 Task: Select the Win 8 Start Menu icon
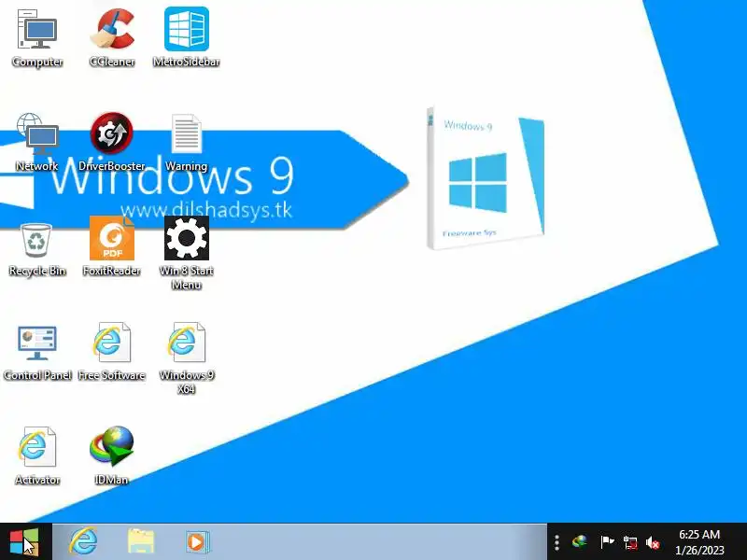[x=186, y=253]
